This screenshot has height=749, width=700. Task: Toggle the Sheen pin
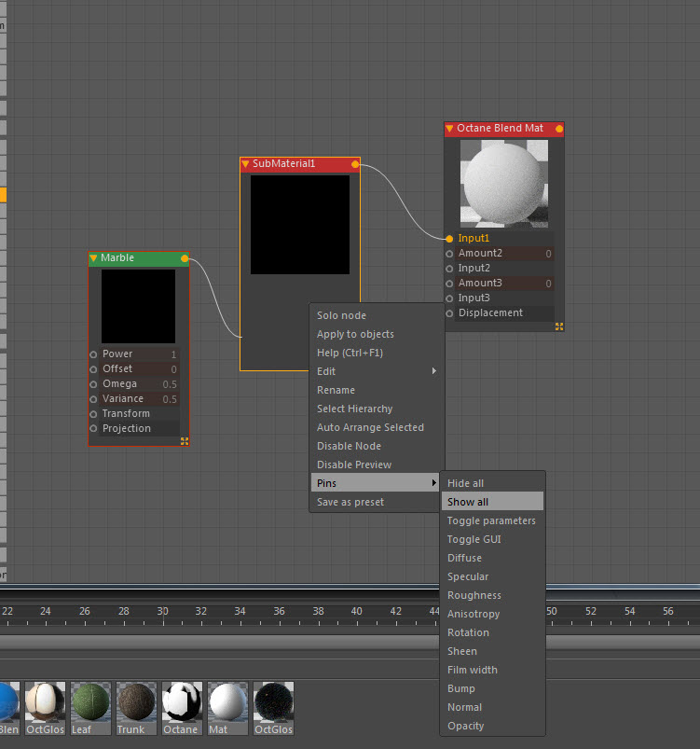pyautogui.click(x=492, y=651)
